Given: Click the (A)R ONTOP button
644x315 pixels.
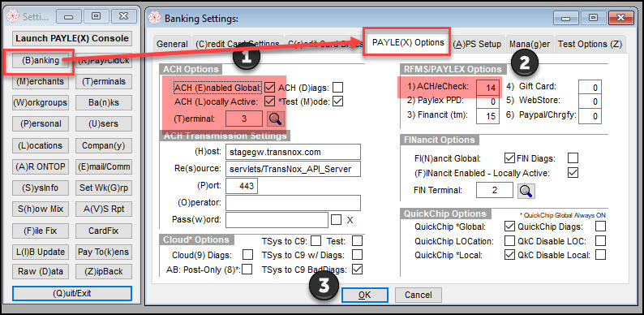Looking at the screenshot, I should pos(41,167).
